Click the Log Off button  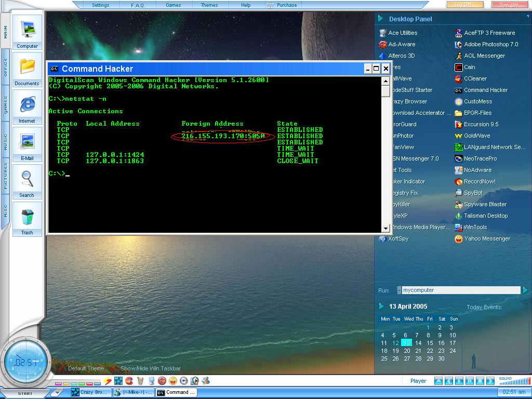(x=464, y=5)
